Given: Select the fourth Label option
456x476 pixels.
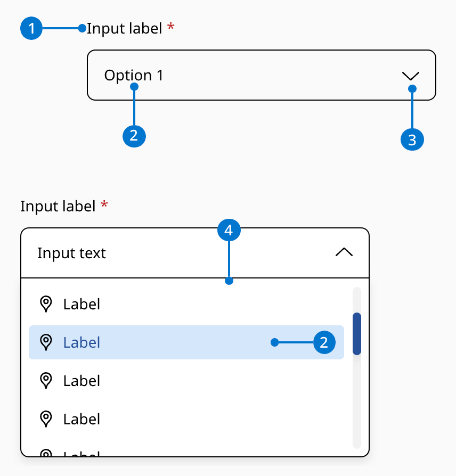Looking at the screenshot, I should click(x=82, y=419).
